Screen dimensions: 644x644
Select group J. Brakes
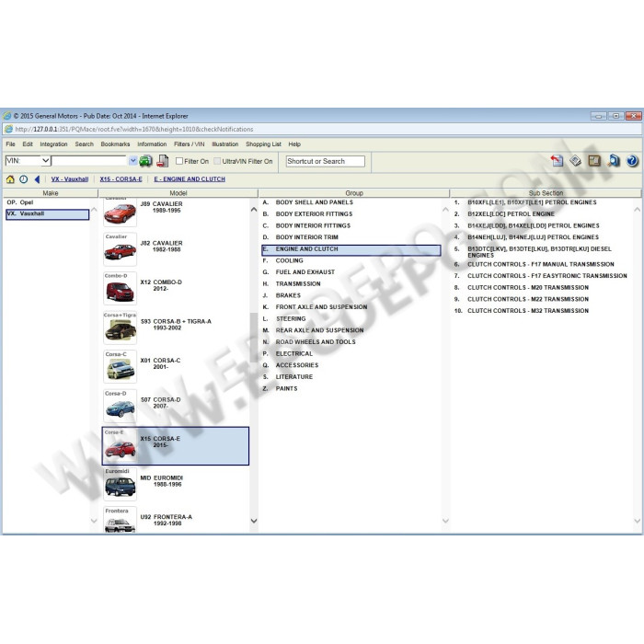point(282,295)
